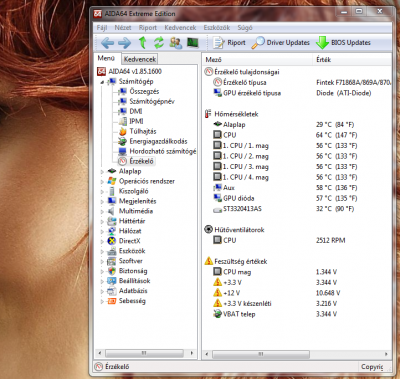Select Túlhajtás flame item
This screenshot has height=379, width=400.
coord(137,131)
